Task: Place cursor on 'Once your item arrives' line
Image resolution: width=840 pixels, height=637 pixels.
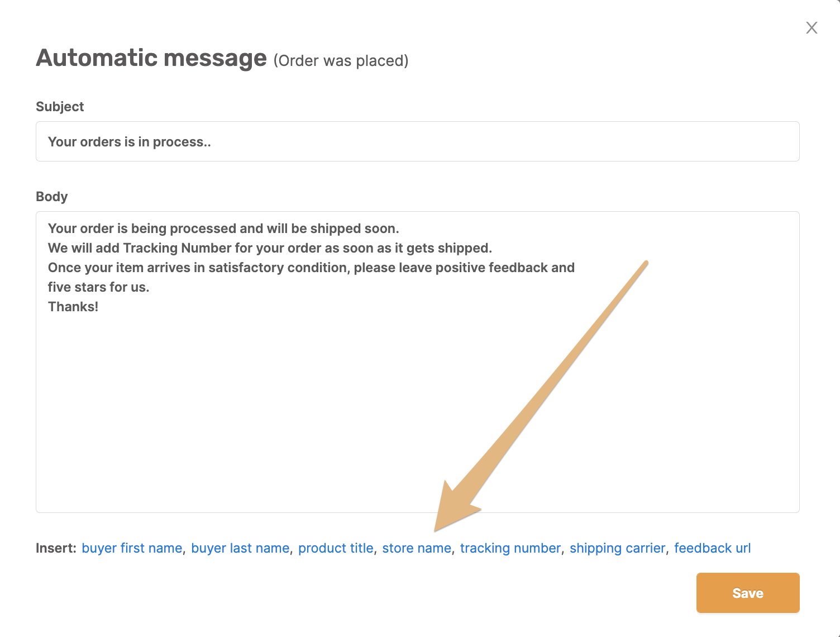Action: [x=311, y=268]
